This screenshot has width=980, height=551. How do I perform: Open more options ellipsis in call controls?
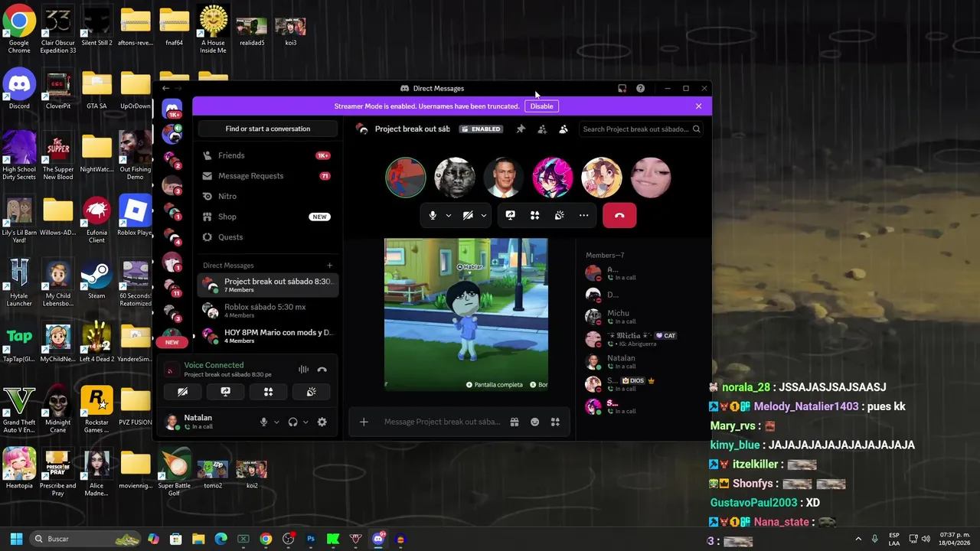pyautogui.click(x=584, y=216)
